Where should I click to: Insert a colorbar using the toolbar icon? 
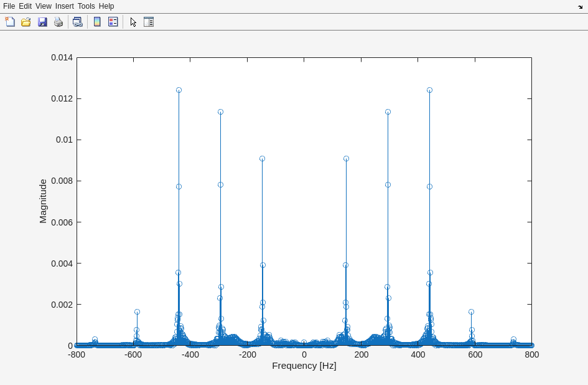click(97, 22)
